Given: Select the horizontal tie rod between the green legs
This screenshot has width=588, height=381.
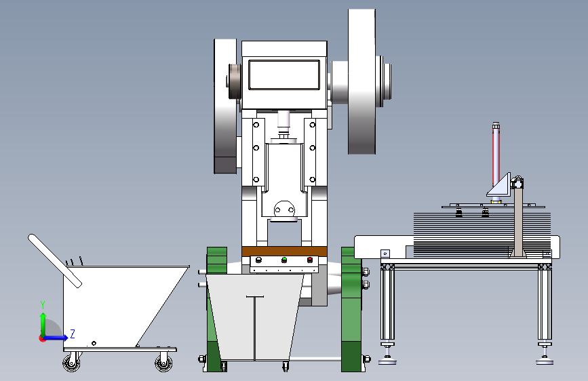Looking at the screenshot, I should [x=315, y=359].
